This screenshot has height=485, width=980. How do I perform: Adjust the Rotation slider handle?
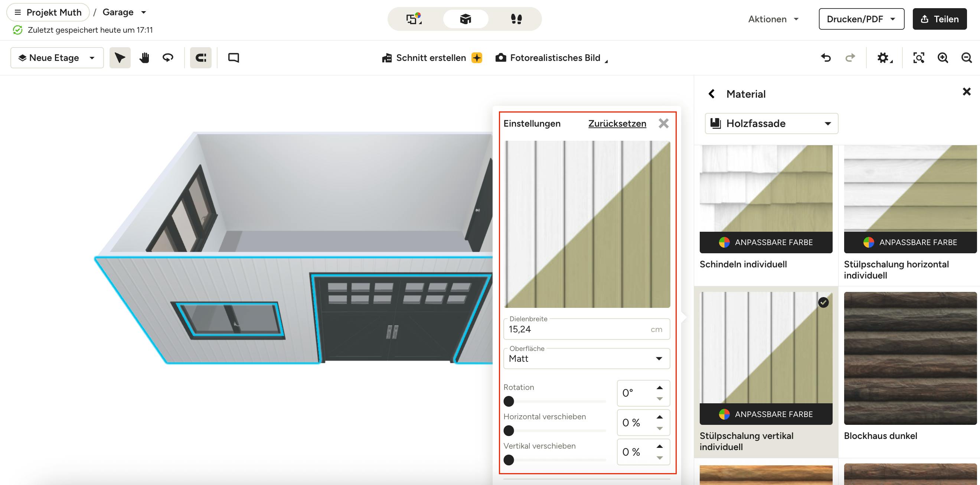(509, 401)
